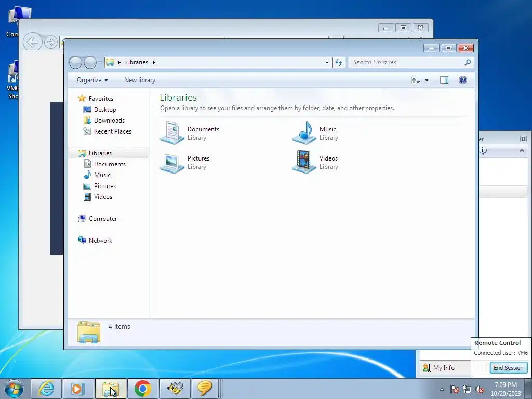Click End Session button
532x399 pixels.
point(508,368)
